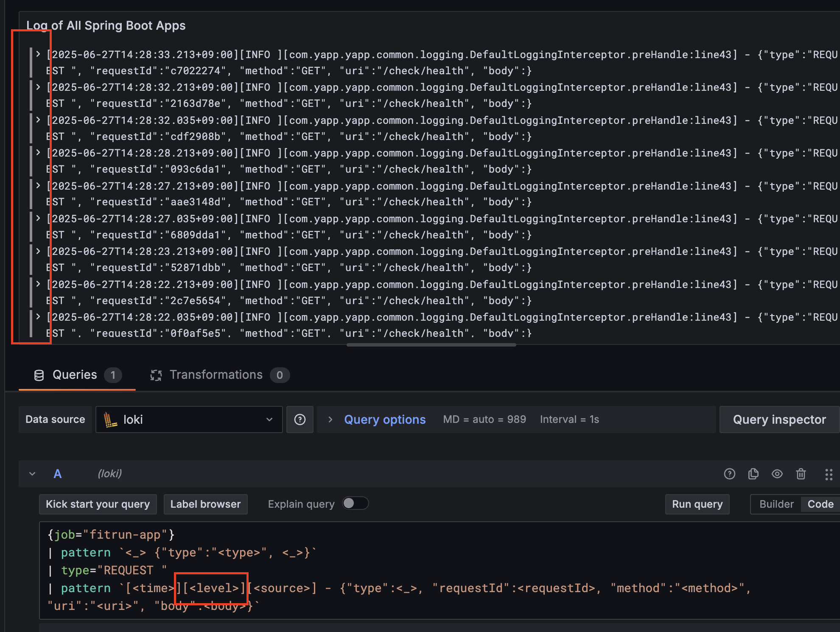Viewport: 840px width, 632px height.
Task: Open query A help icon
Action: (x=729, y=474)
